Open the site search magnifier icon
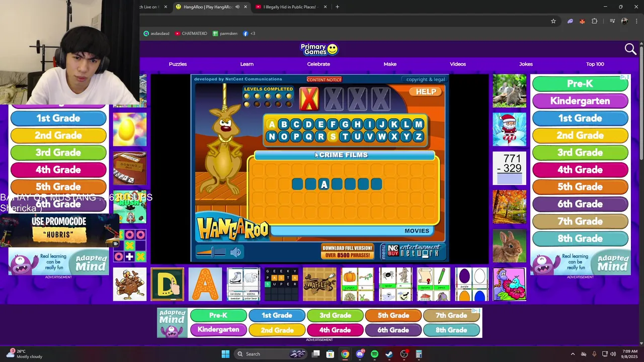This screenshot has height=362, width=644. pyautogui.click(x=630, y=49)
